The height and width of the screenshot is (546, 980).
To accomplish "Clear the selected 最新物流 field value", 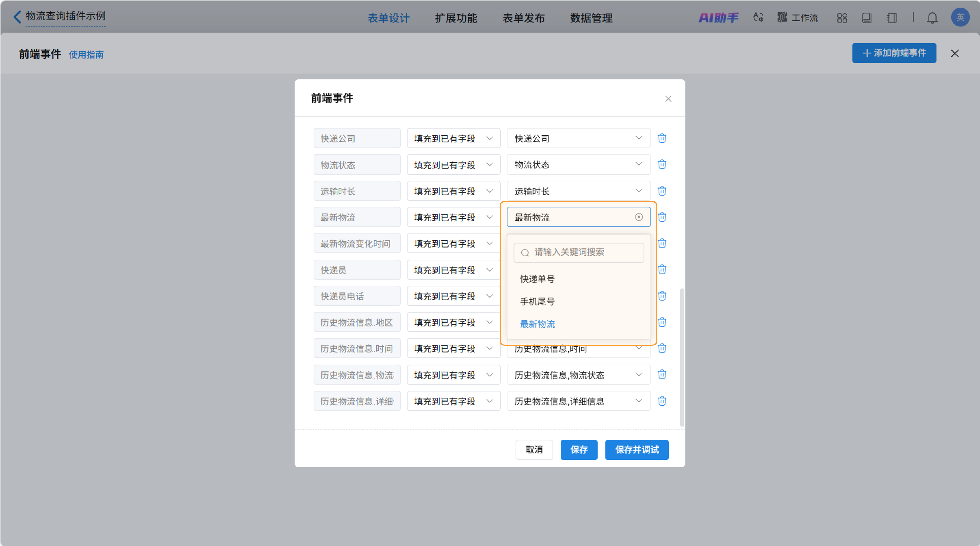I will (x=638, y=217).
